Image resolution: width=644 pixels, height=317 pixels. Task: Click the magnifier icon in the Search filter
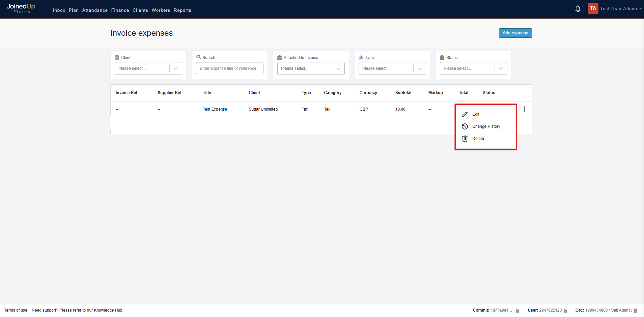[199, 57]
